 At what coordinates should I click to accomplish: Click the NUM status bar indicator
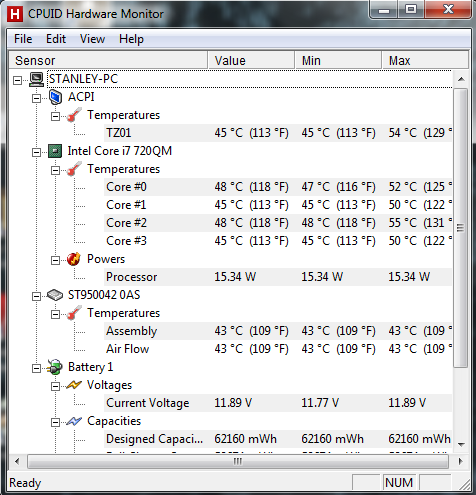(399, 483)
